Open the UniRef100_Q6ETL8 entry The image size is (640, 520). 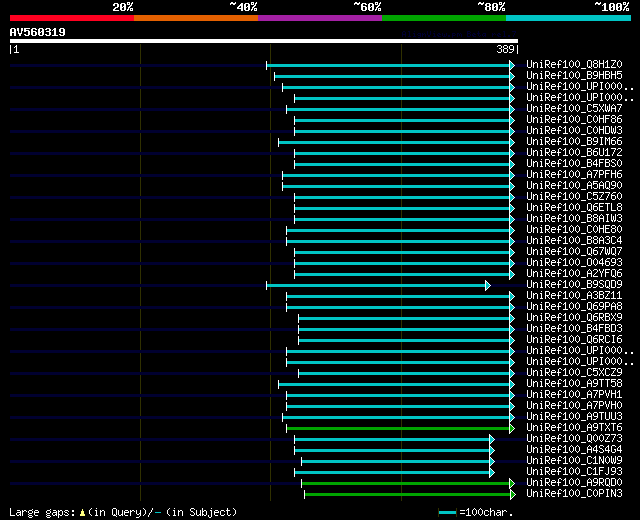(x=574, y=208)
